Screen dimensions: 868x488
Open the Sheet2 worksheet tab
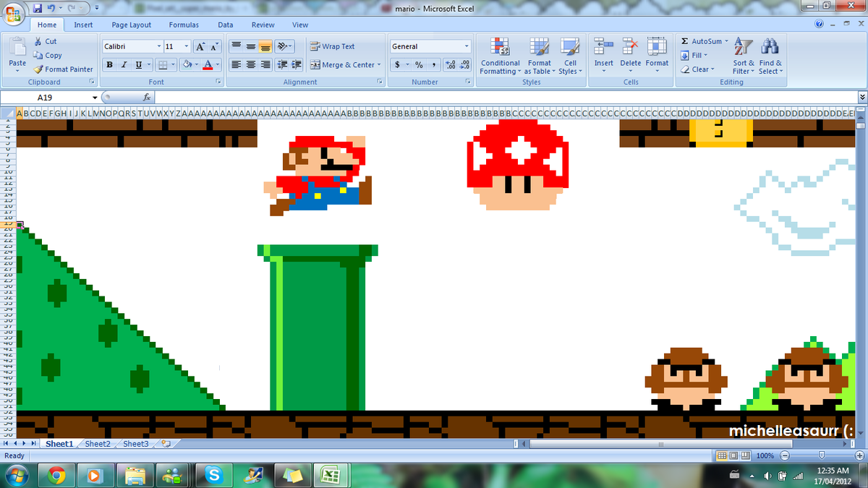(98, 444)
